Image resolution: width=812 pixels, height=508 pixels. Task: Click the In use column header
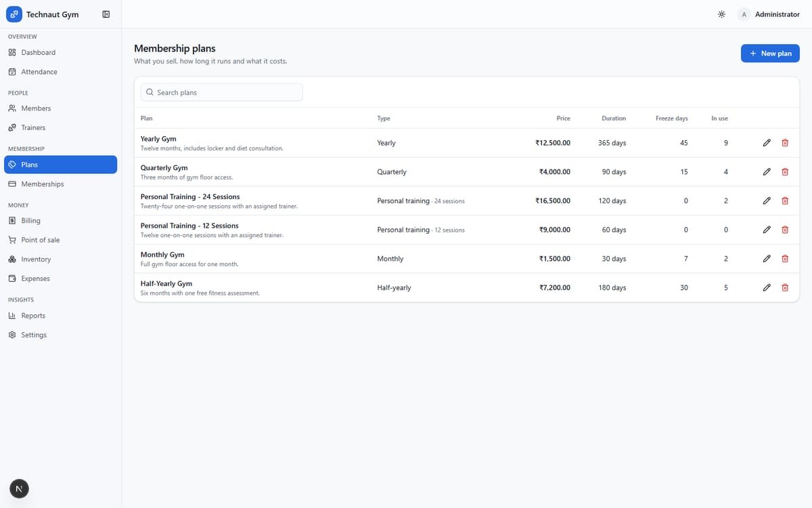pyautogui.click(x=719, y=118)
